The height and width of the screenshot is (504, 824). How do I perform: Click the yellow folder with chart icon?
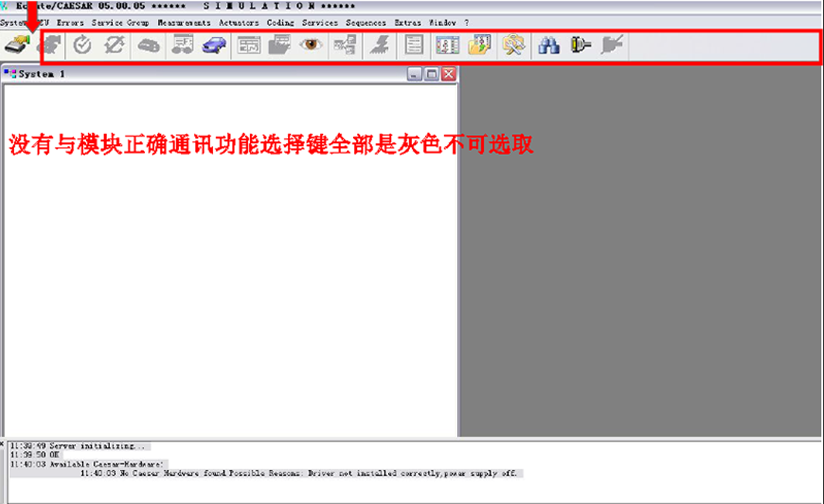479,45
